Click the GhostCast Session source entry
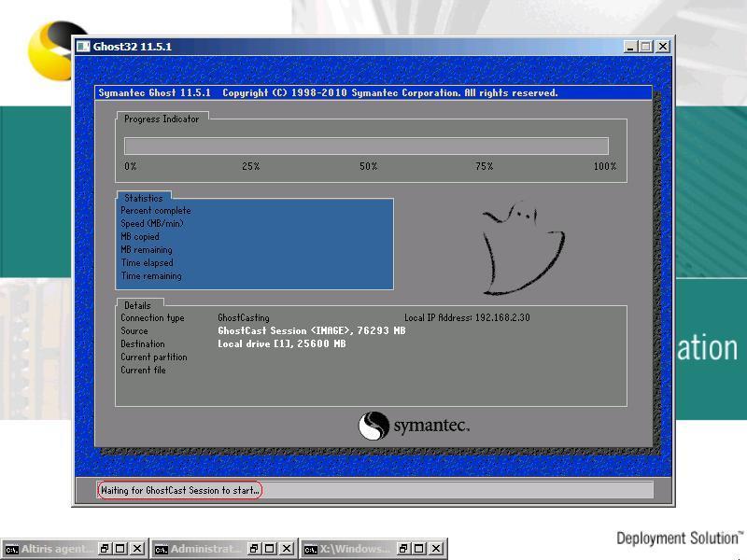Image resolution: width=747 pixels, height=560 pixels. 311,331
